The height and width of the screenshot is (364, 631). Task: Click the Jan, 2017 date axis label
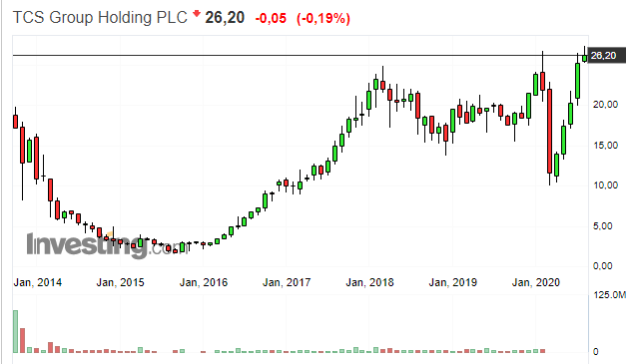(x=287, y=282)
